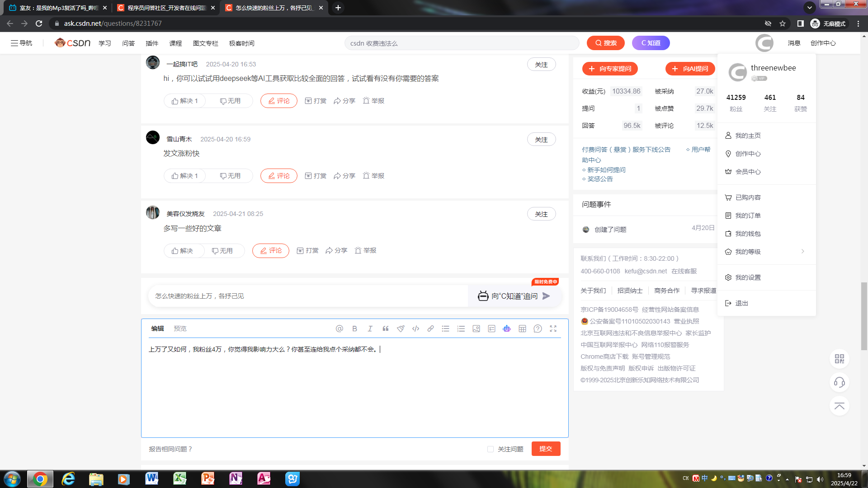Open the AI robot assistant icon

(507, 328)
